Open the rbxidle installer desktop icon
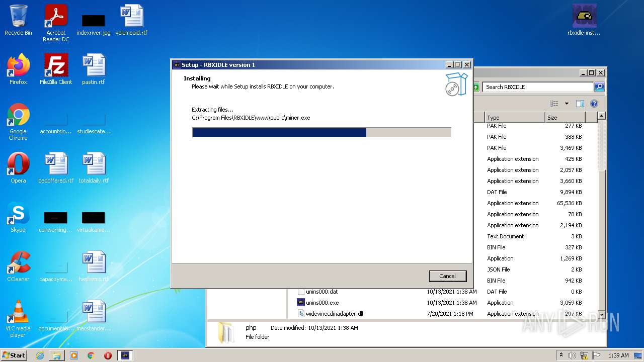 pyautogui.click(x=584, y=21)
